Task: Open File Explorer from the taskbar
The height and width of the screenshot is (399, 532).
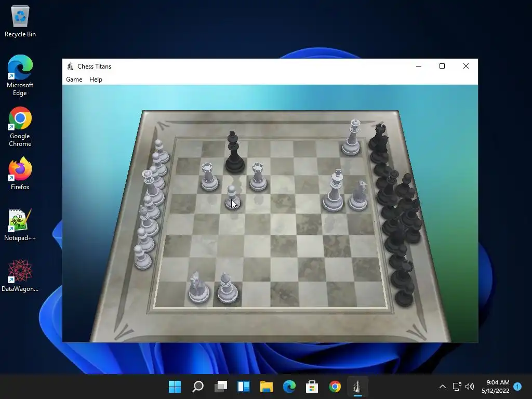Action: pos(267,387)
